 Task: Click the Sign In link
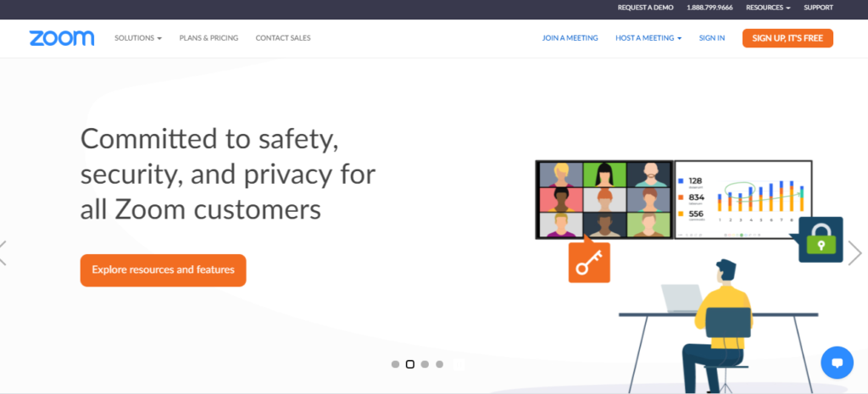pyautogui.click(x=712, y=38)
